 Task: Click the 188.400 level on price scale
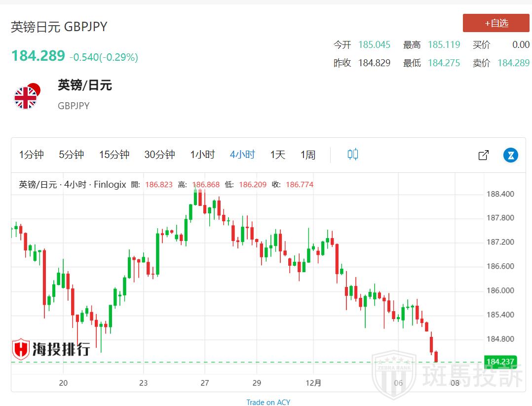pyautogui.click(x=500, y=194)
